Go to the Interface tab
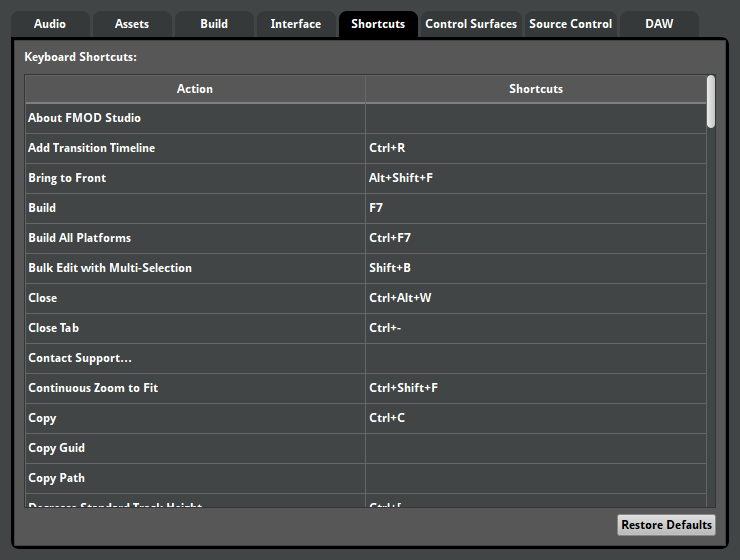 [x=295, y=24]
